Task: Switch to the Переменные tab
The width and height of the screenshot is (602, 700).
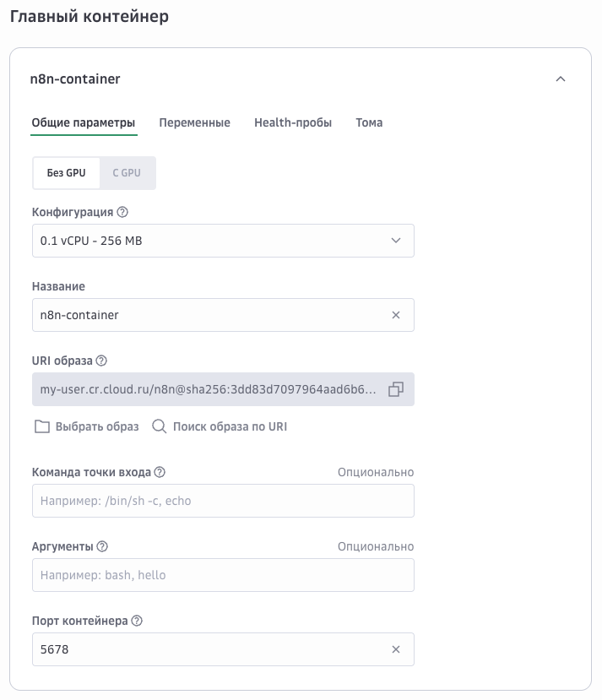Action: 194,123
